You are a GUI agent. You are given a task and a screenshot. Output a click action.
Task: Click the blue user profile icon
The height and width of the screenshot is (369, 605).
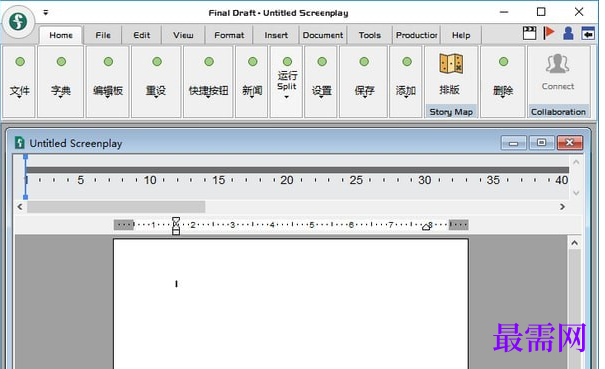(568, 33)
